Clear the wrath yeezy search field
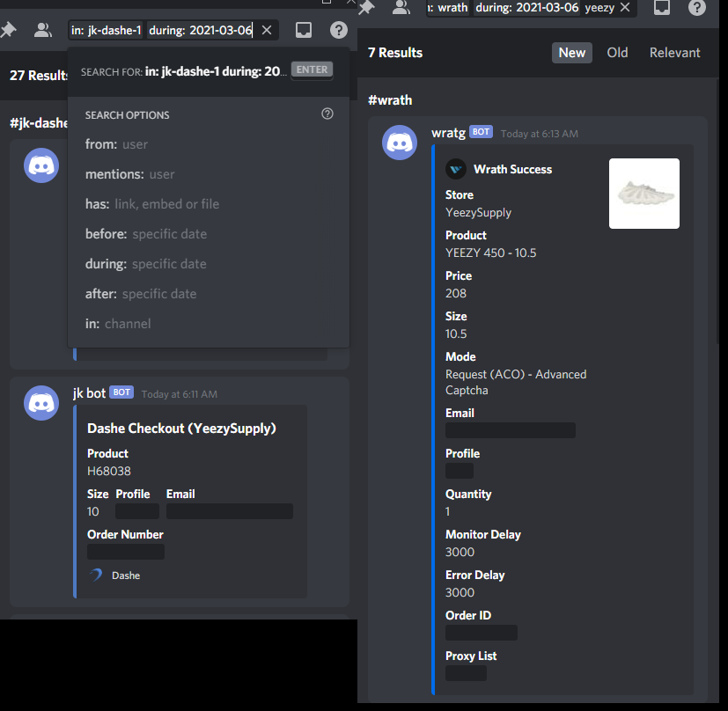This screenshot has height=711, width=728. click(625, 7)
